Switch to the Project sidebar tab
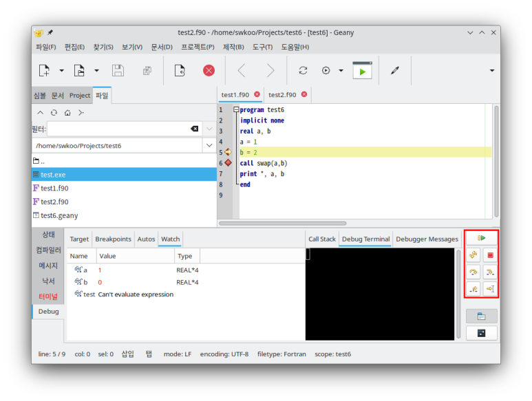Image resolution: width=532 pixels, height=401 pixels. pos(80,96)
